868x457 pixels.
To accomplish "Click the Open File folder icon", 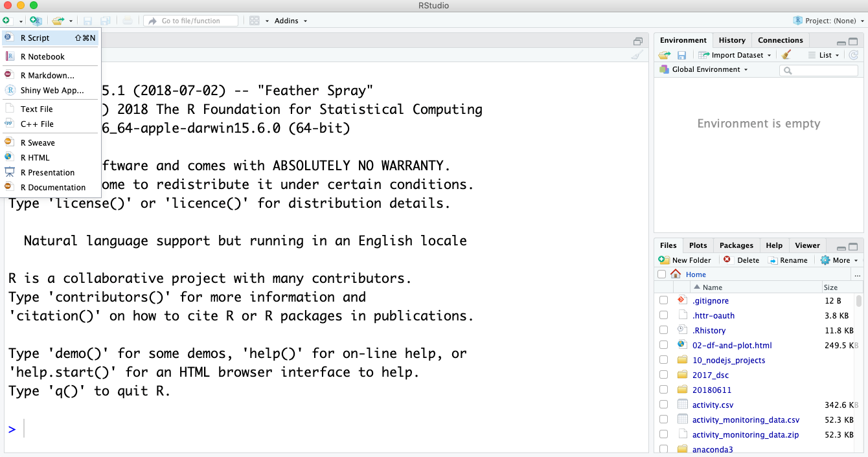I will tap(58, 21).
